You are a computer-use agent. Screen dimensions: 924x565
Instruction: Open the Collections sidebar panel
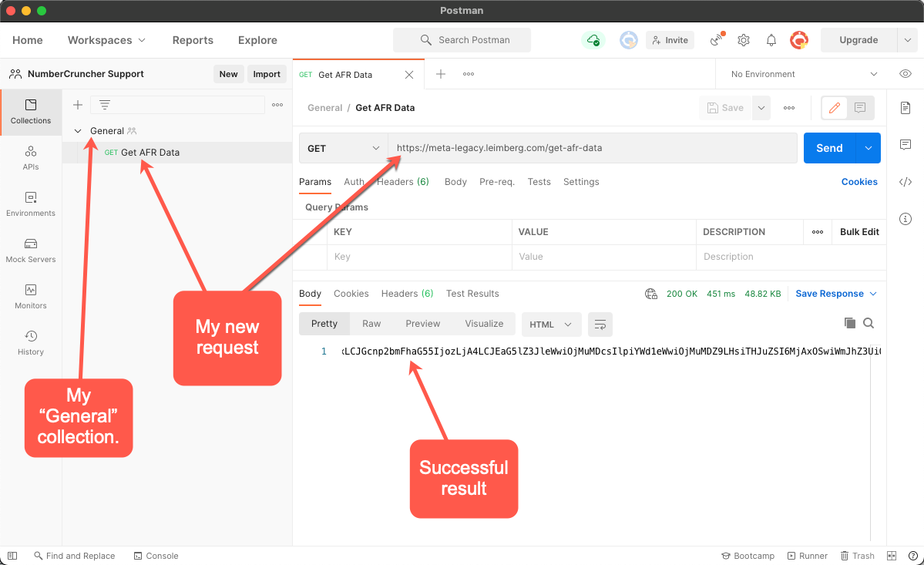click(31, 112)
